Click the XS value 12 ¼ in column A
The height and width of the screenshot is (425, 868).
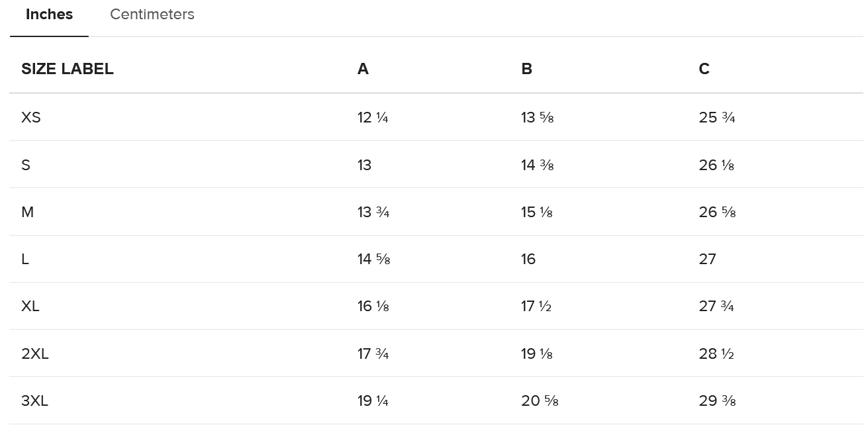[x=373, y=117]
